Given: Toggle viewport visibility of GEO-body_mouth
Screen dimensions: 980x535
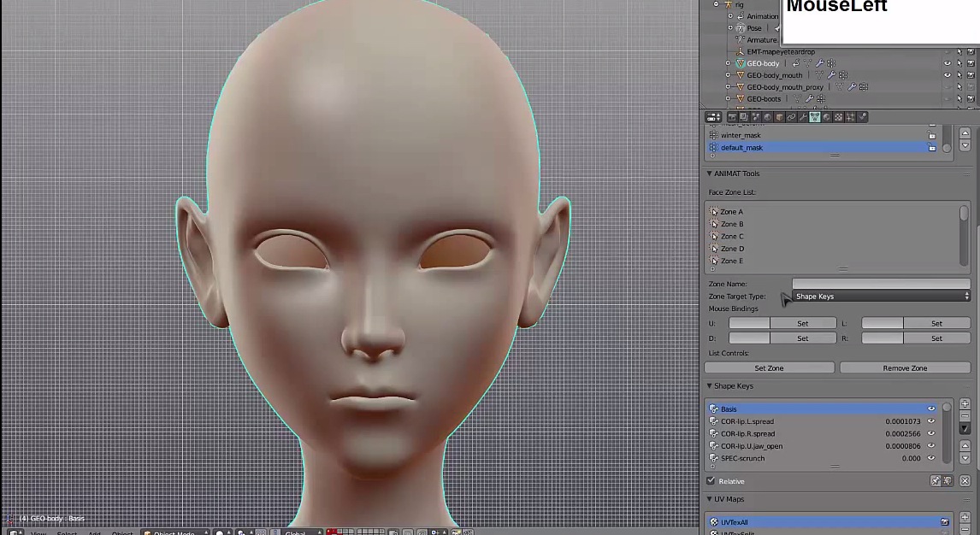Looking at the screenshot, I should tap(948, 75).
